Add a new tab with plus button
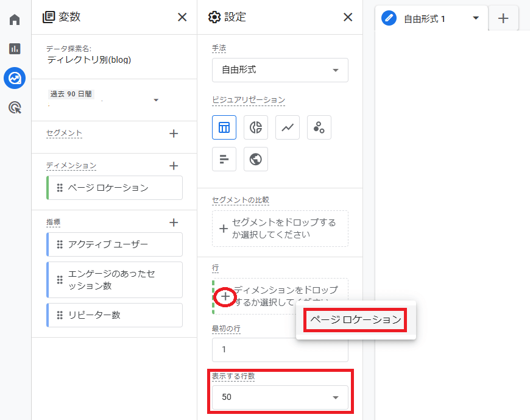The image size is (530, 420). pyautogui.click(x=503, y=18)
